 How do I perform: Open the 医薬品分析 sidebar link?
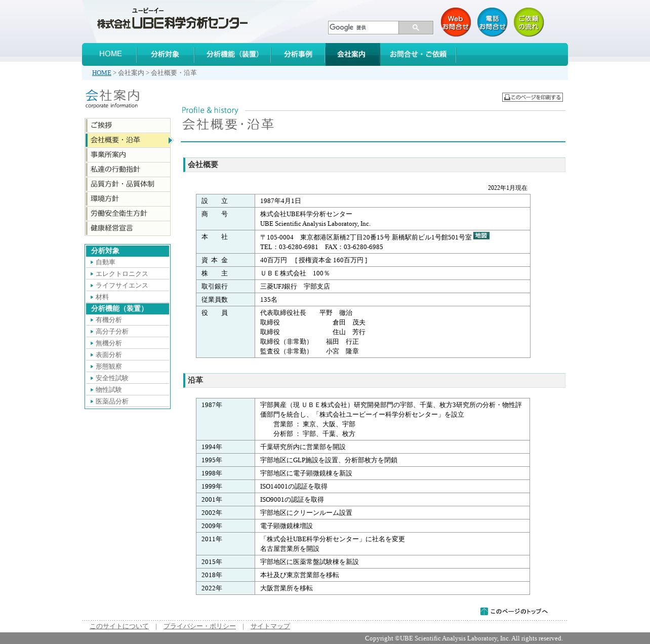tap(112, 401)
